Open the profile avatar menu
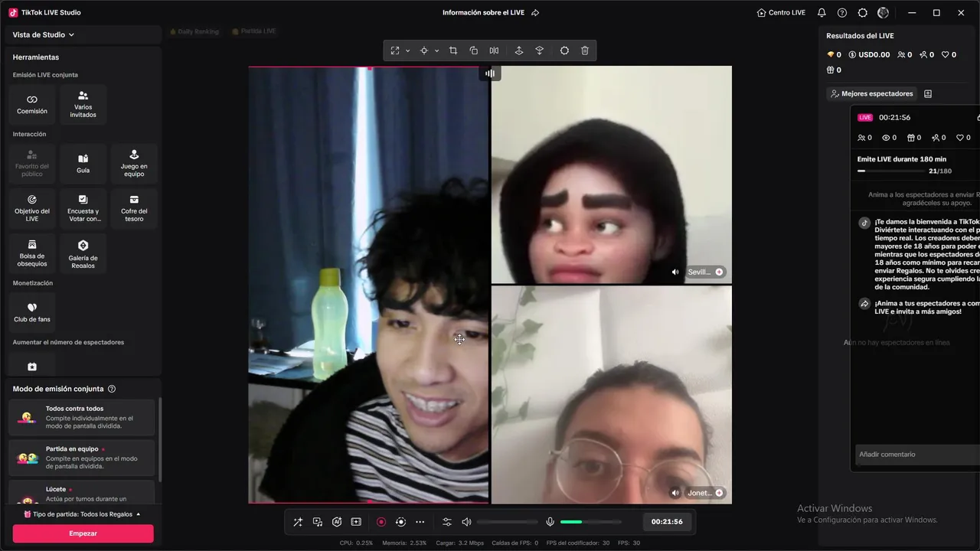 point(883,13)
